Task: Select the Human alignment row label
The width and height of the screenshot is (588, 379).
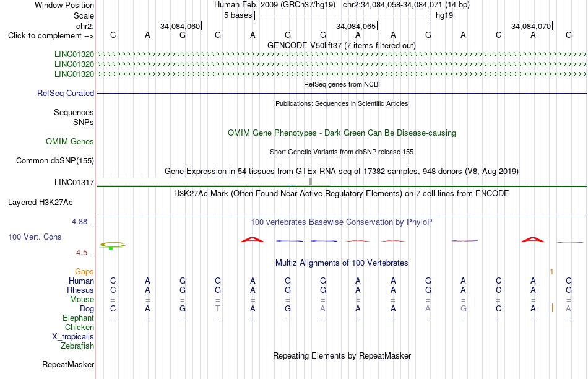Action: (81, 281)
